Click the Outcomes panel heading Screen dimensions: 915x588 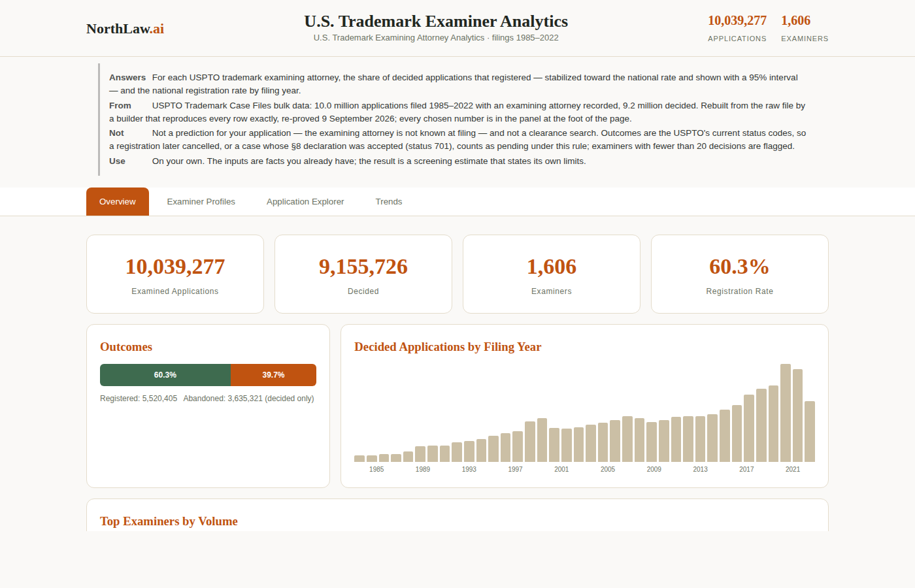click(126, 347)
